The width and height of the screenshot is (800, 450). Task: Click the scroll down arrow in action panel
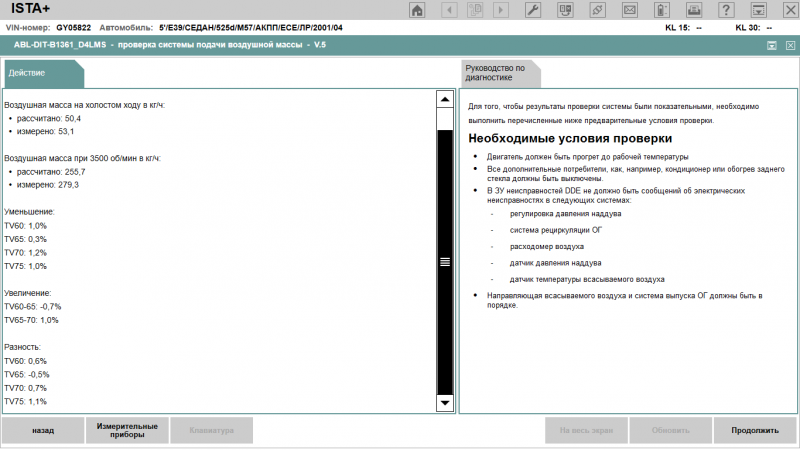point(445,403)
